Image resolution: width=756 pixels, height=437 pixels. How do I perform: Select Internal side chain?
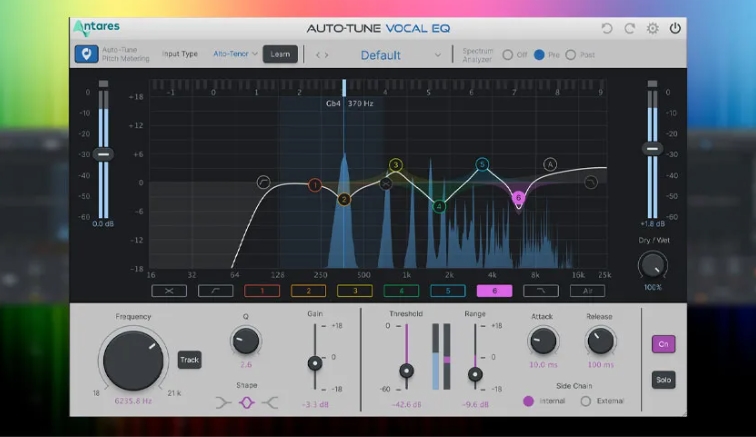coord(529,401)
